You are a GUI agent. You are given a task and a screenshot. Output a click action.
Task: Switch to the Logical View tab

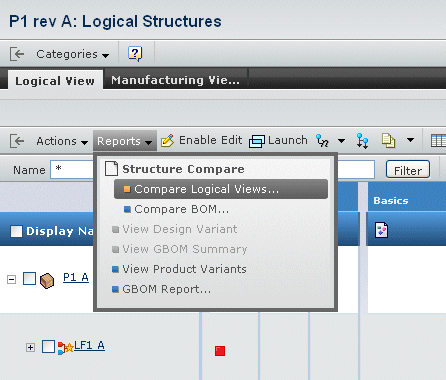(x=55, y=81)
